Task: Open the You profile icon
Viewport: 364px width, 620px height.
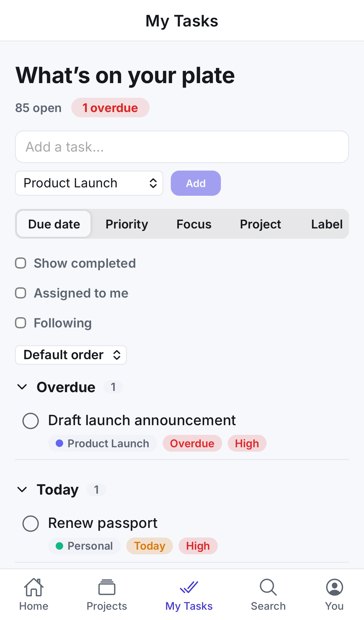Action: click(334, 587)
